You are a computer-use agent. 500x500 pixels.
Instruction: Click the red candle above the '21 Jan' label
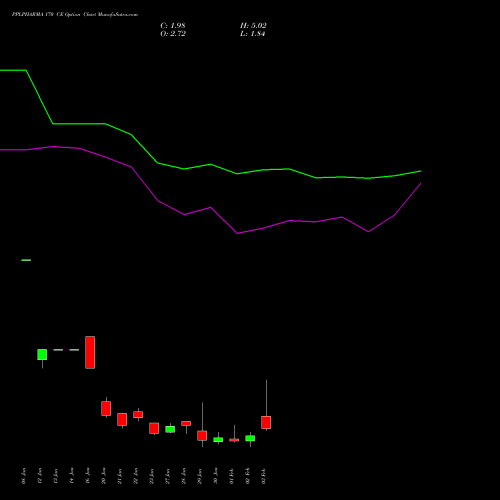pos(122,419)
